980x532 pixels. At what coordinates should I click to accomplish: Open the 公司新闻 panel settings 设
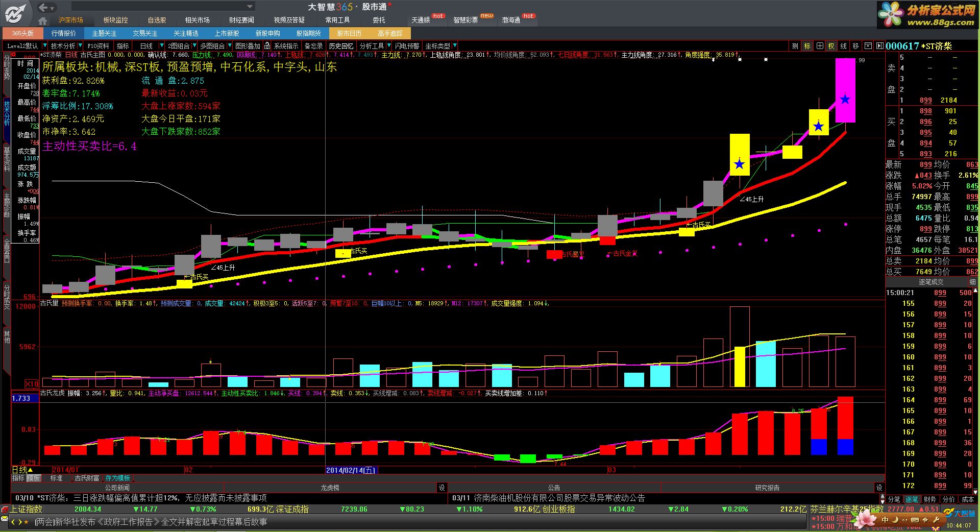point(442,488)
